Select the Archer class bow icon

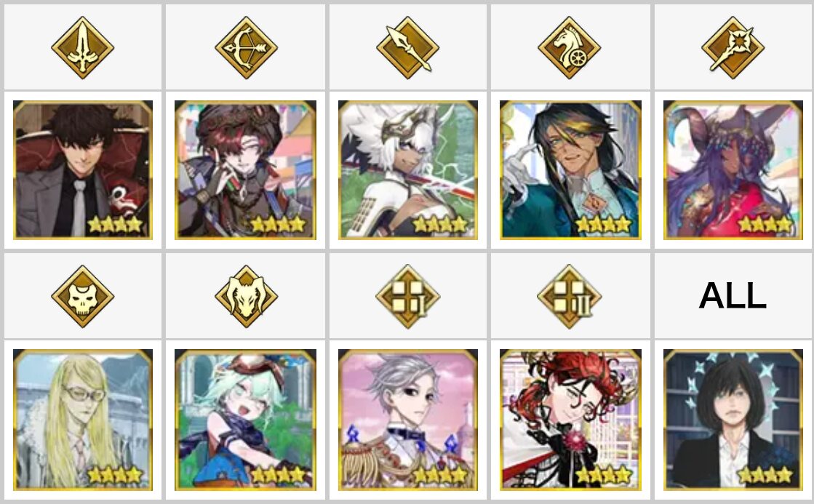pos(246,48)
